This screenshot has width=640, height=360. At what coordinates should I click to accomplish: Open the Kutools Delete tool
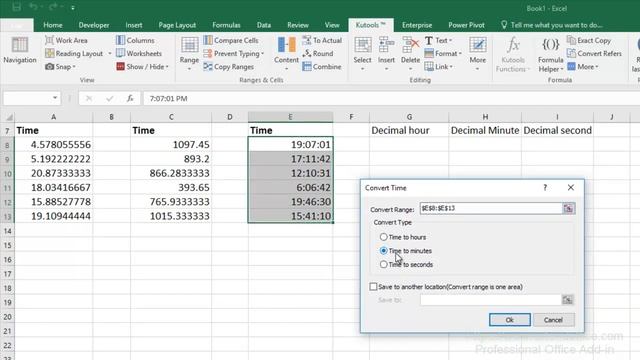(410, 53)
